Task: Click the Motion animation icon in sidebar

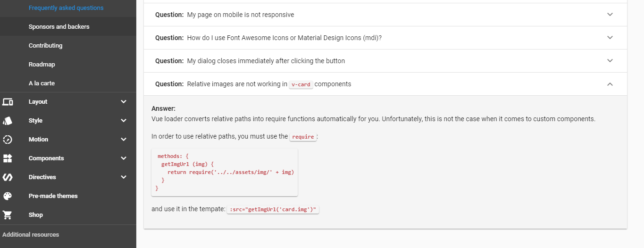Action: click(8, 140)
